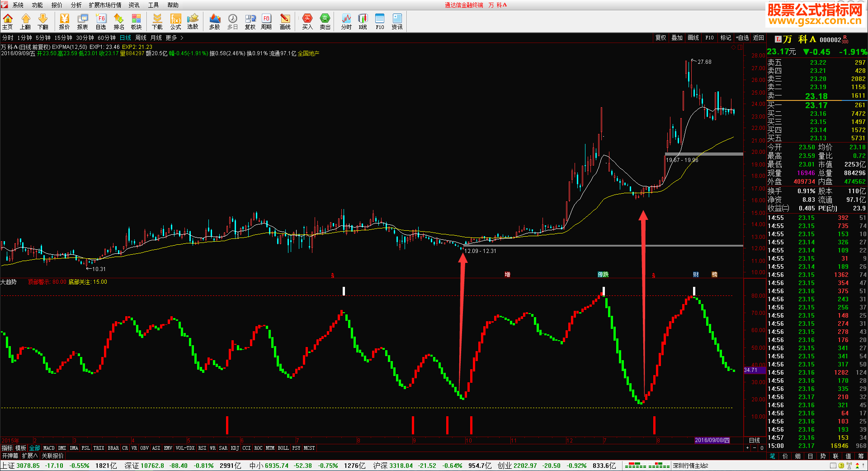Expand the 扩展∧ panel

(30, 456)
